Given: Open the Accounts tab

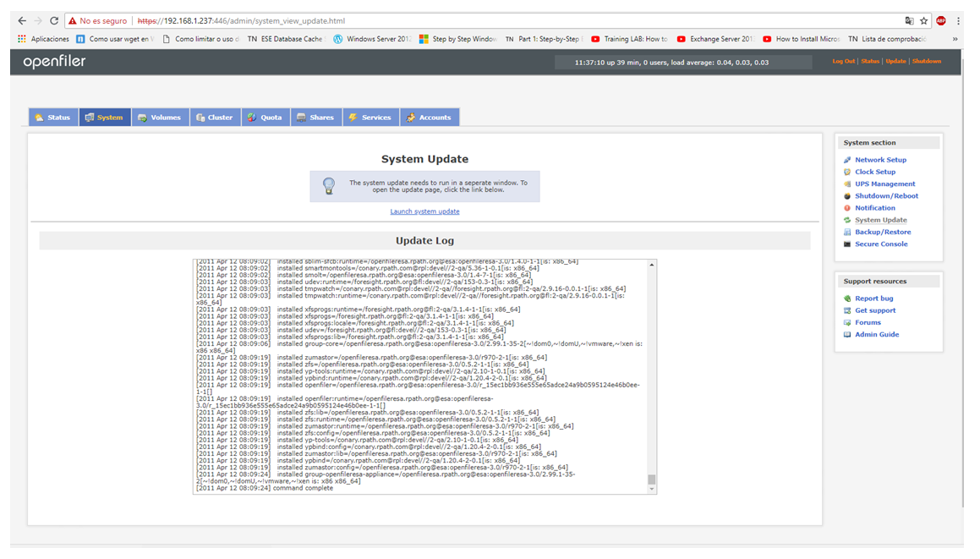Looking at the screenshot, I should 430,118.
